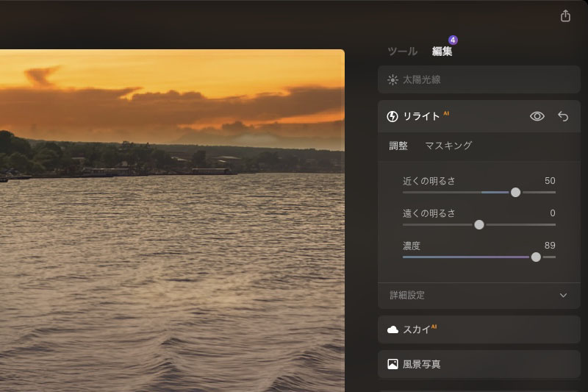The width and height of the screenshot is (588, 392).
Task: Click the sunset photo canvas
Action: pyautogui.click(x=172, y=221)
